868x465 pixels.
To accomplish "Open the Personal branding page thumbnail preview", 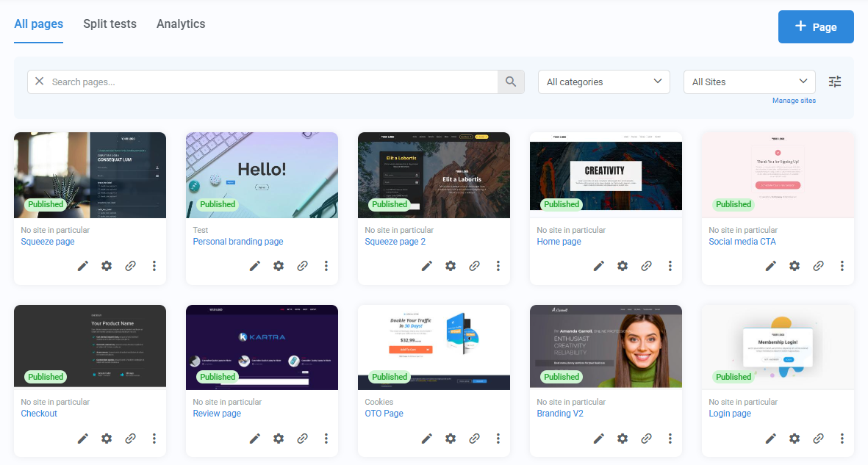I will tap(262, 175).
